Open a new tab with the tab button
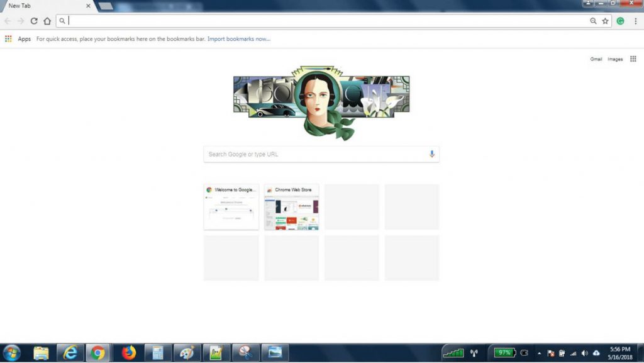644x363 pixels. pyautogui.click(x=106, y=6)
